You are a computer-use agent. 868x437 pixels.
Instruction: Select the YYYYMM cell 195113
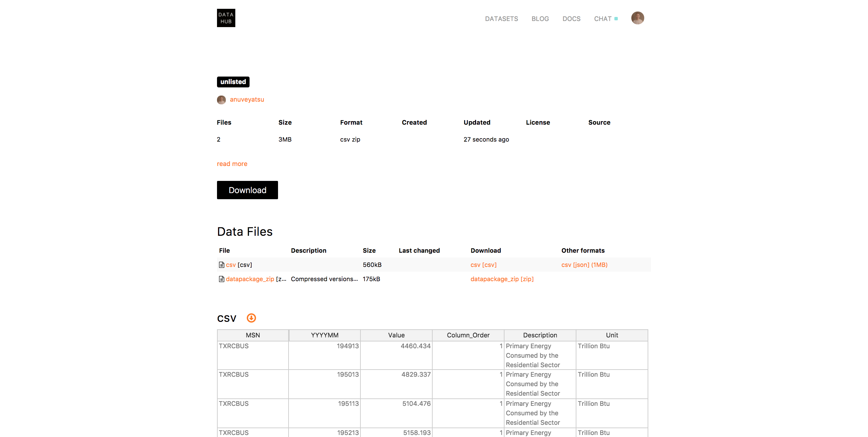pos(325,413)
